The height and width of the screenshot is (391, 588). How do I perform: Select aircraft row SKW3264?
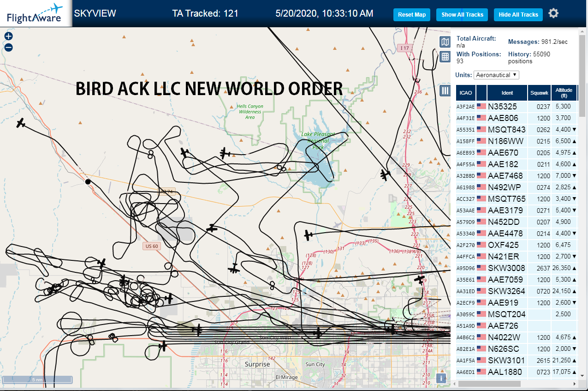(x=517, y=291)
